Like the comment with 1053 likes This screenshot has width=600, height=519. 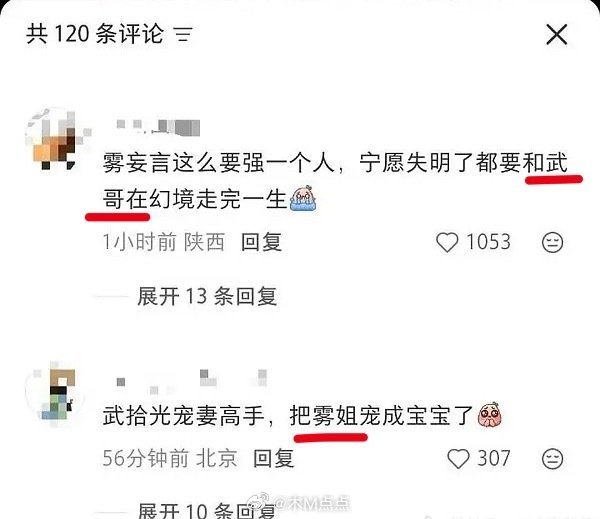click(x=447, y=242)
